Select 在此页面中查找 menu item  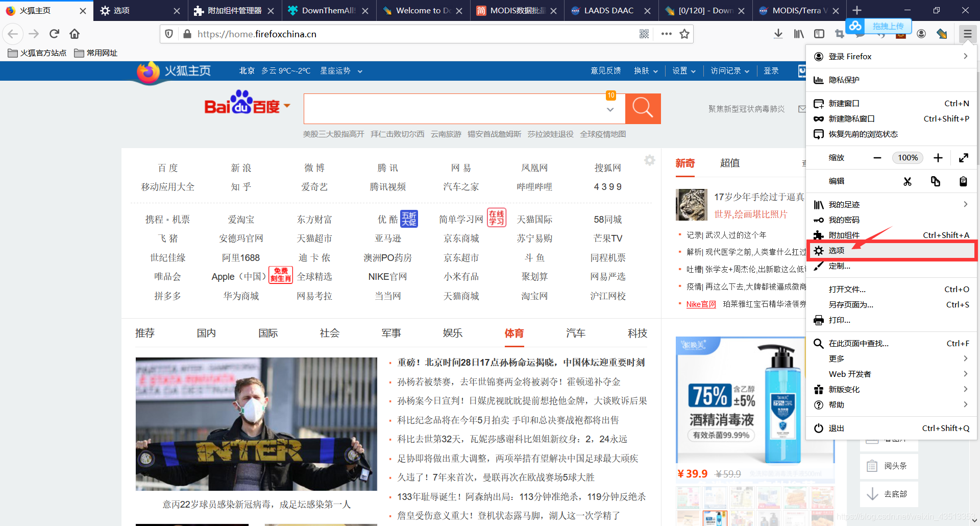(891, 344)
